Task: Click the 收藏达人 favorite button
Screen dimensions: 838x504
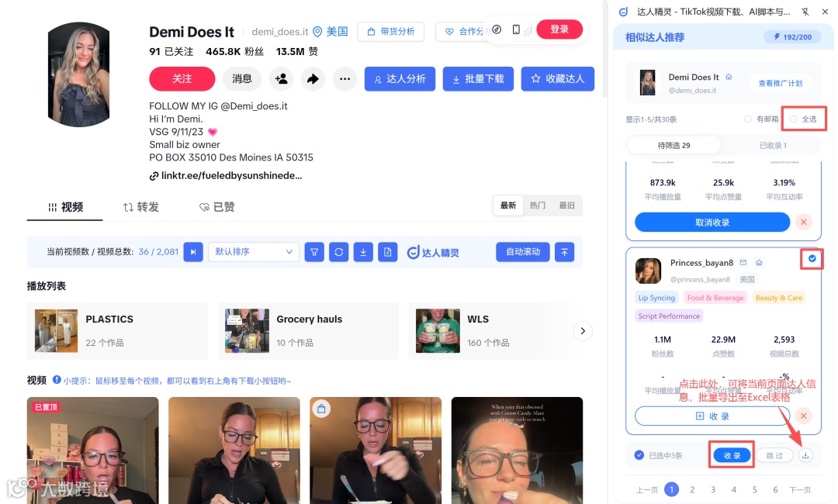Action: 557,79
